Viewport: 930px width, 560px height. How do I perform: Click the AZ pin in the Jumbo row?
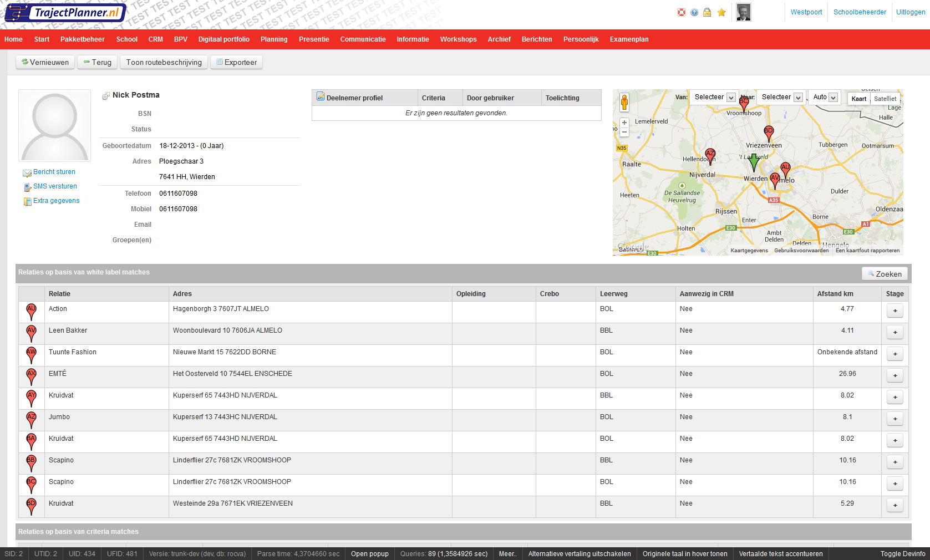click(31, 420)
